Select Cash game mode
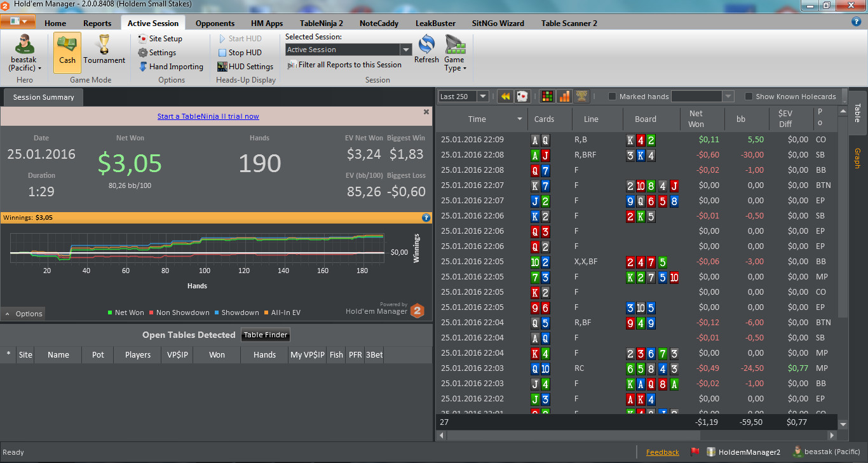Screen dimensions: 868x463 67,51
